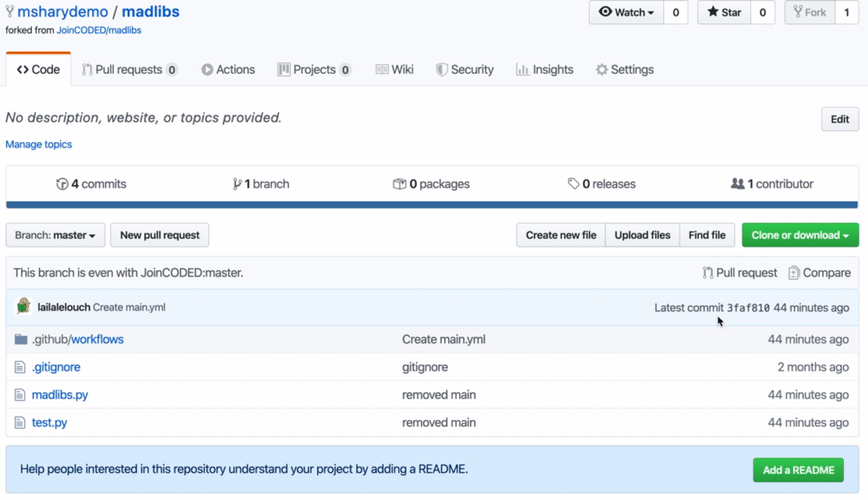Open the Settings tab
Viewport: 868px width, 500px height.
(x=624, y=69)
